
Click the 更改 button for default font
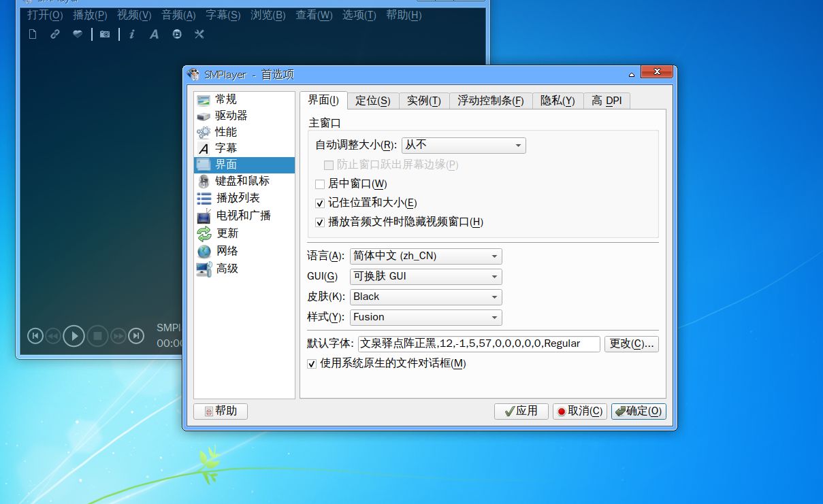click(632, 344)
